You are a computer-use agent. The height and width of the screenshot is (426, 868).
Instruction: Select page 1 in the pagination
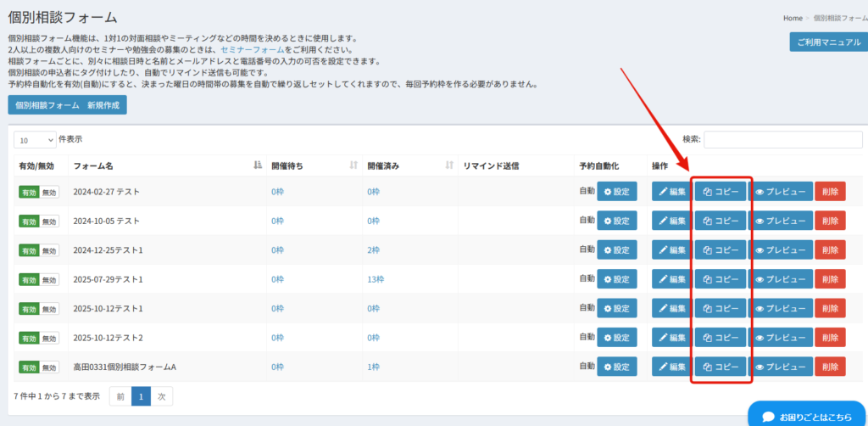141,395
